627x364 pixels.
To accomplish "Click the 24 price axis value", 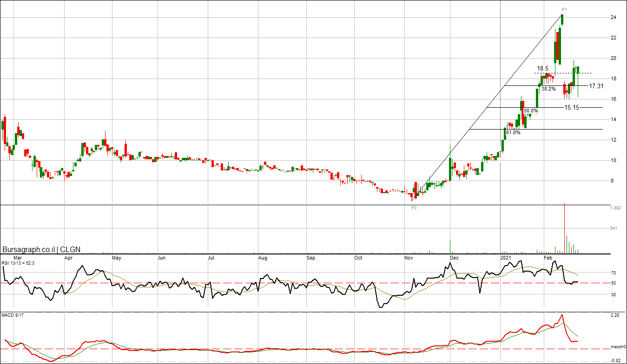I will pos(613,18).
